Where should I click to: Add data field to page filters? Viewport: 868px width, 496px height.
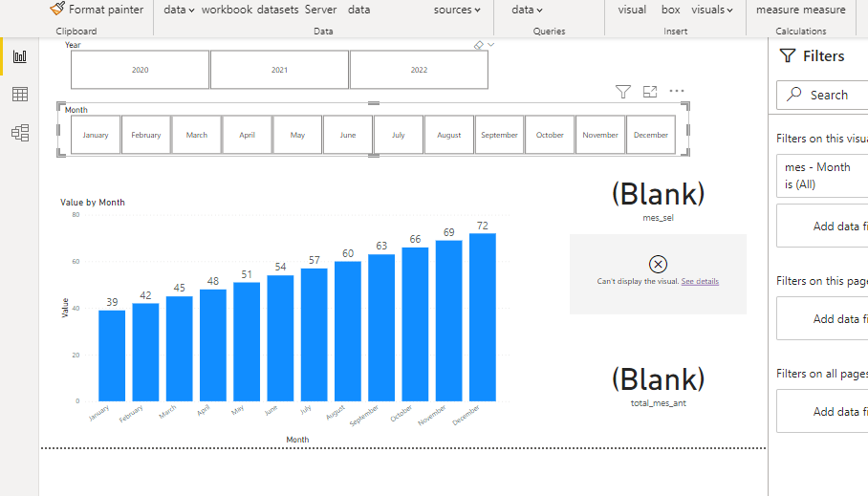tap(823, 318)
